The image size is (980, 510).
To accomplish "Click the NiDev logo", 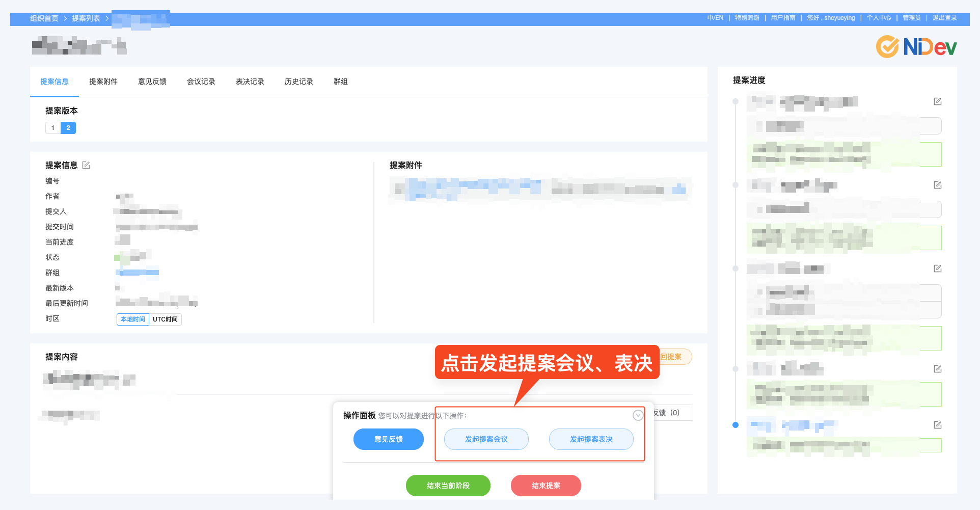I will (x=915, y=46).
